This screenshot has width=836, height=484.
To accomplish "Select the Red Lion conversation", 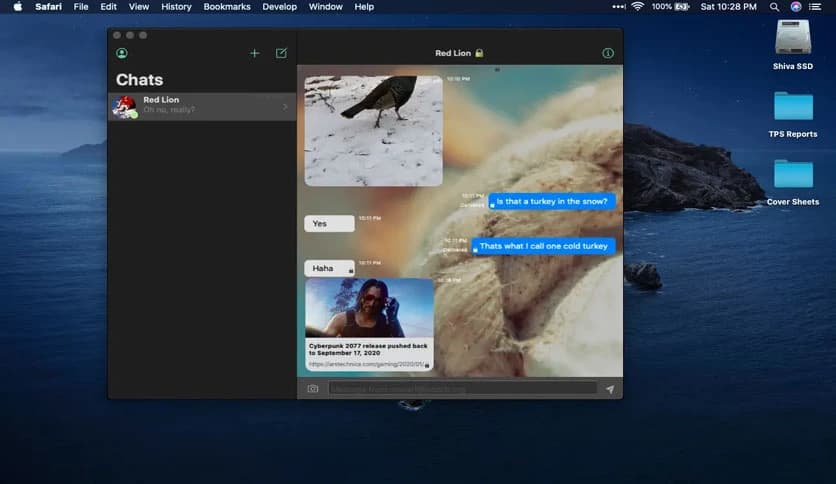I will click(202, 106).
